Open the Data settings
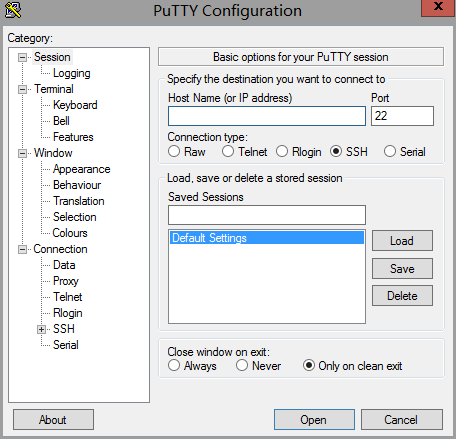This screenshot has height=439, width=456. coord(64,265)
